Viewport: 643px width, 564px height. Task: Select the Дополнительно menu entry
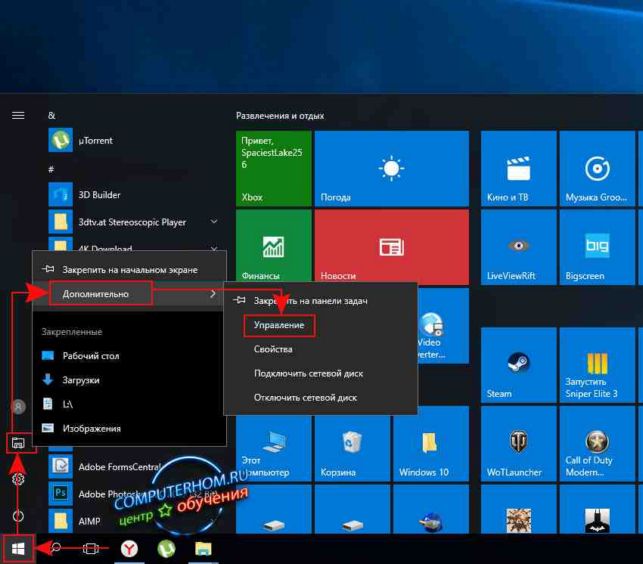[129, 294]
